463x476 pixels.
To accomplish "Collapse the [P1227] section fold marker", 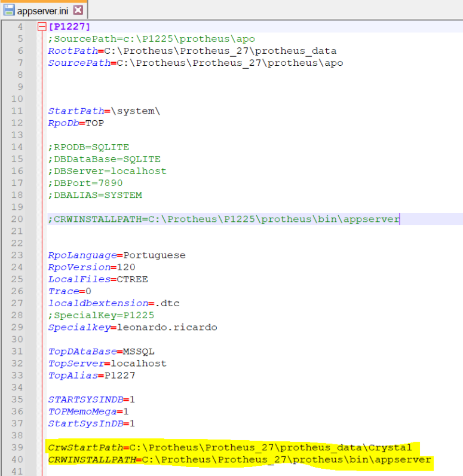I will point(42,27).
